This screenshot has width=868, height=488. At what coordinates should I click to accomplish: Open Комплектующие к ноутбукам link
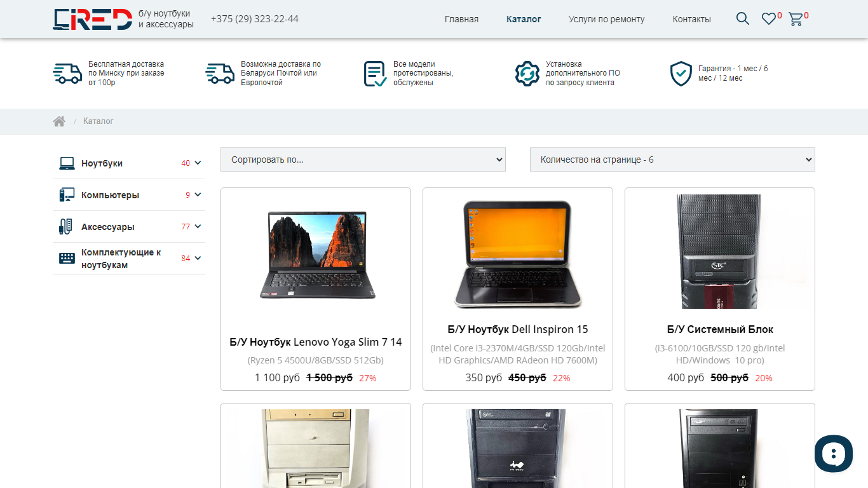121,259
